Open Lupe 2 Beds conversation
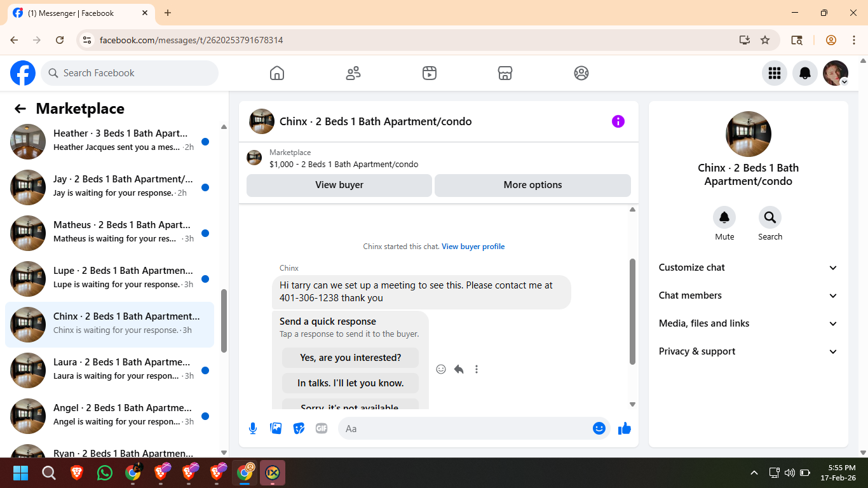868x488 pixels. coord(109,279)
